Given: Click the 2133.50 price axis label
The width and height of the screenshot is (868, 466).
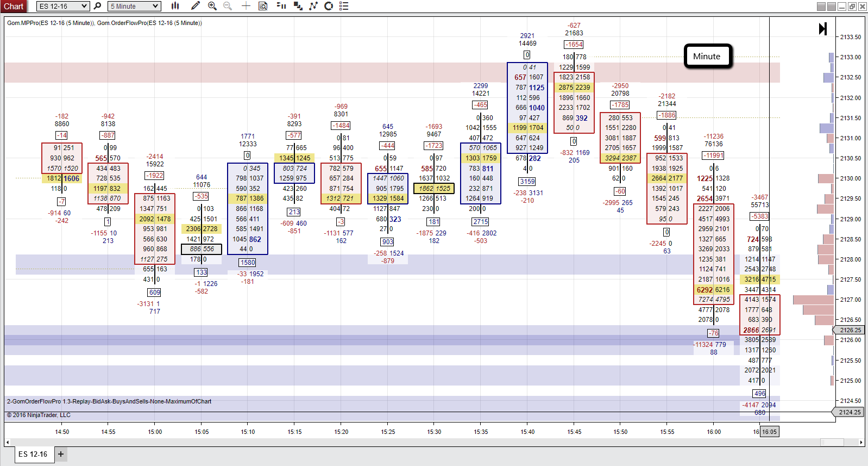Looking at the screenshot, I should point(851,37).
